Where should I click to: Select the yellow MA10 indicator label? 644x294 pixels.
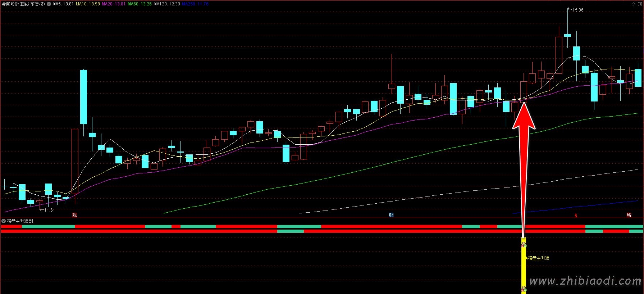pos(88,4)
